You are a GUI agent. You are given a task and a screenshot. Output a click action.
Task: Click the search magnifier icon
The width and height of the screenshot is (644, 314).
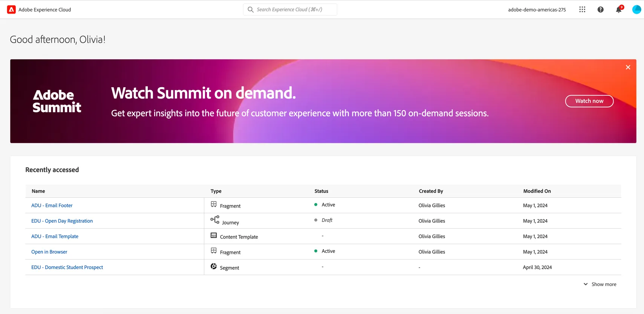click(251, 9)
